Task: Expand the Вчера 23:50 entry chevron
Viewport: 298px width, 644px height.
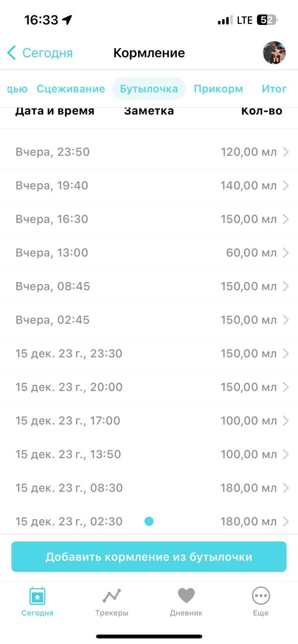Action: click(286, 152)
